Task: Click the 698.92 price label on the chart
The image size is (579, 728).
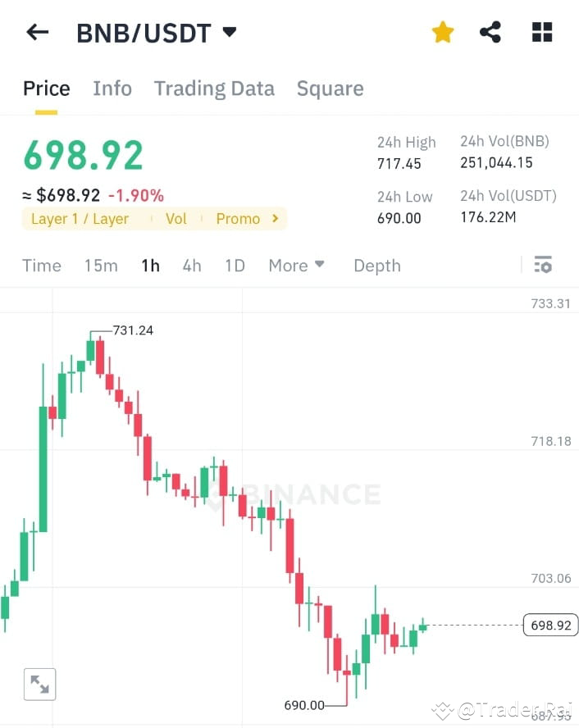Action: tap(549, 625)
